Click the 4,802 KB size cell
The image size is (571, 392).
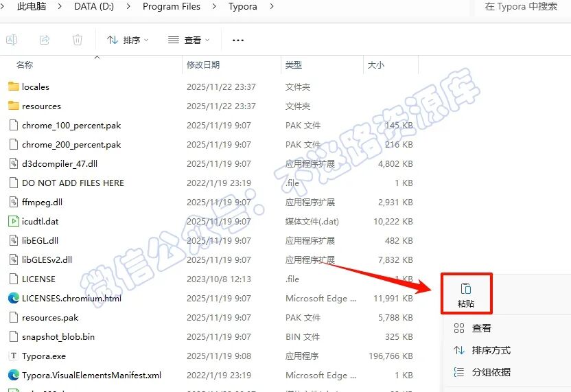coord(395,164)
